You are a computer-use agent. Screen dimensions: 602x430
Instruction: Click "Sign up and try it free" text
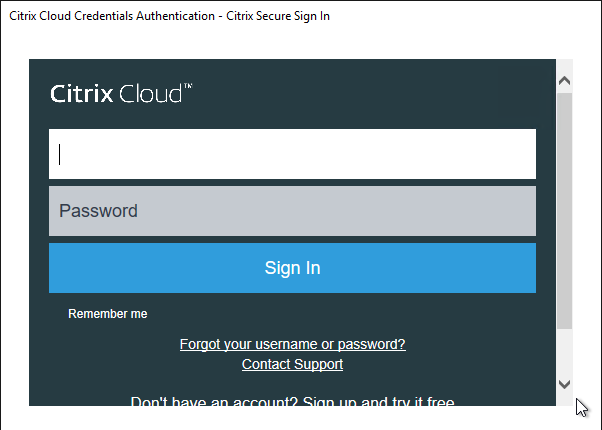[x=379, y=401]
